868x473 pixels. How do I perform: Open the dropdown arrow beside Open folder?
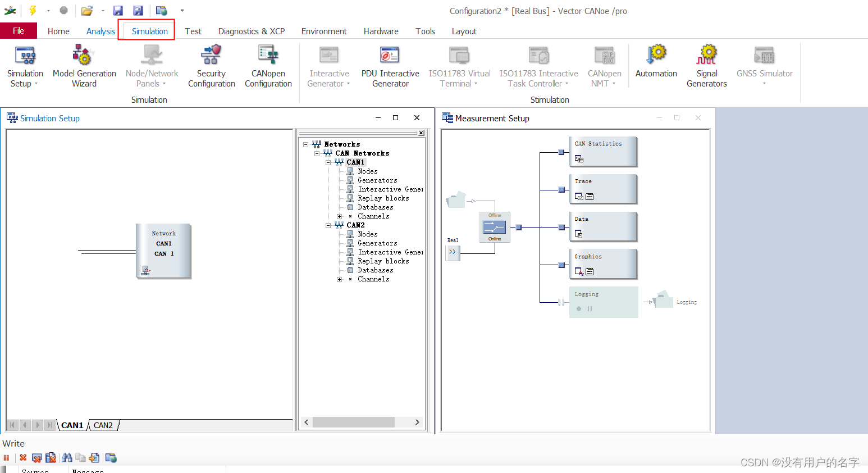(x=103, y=10)
